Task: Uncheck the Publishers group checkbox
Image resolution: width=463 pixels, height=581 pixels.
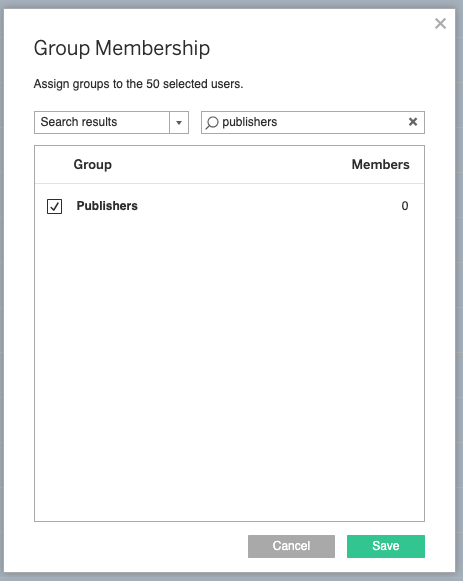Action: (x=54, y=206)
